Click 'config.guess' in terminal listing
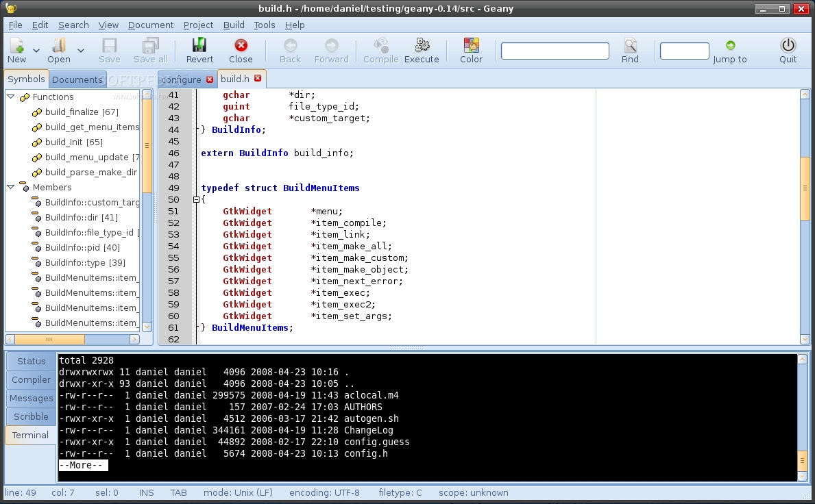The height and width of the screenshot is (504, 815). click(376, 442)
